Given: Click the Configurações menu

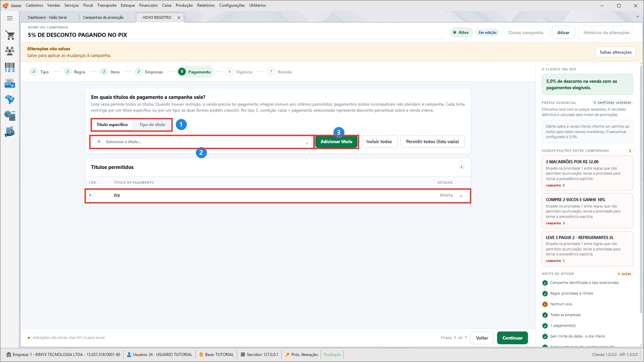Looking at the screenshot, I should click(232, 6).
